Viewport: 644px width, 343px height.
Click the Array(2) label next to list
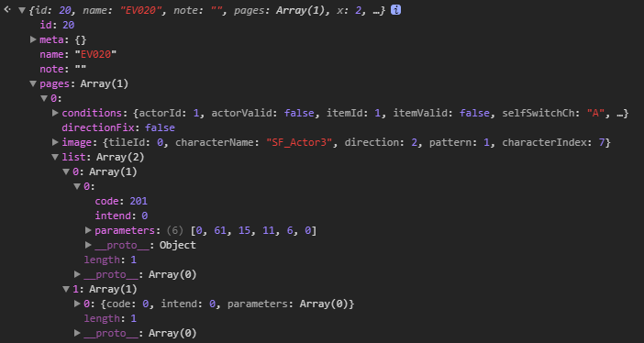click(x=120, y=157)
